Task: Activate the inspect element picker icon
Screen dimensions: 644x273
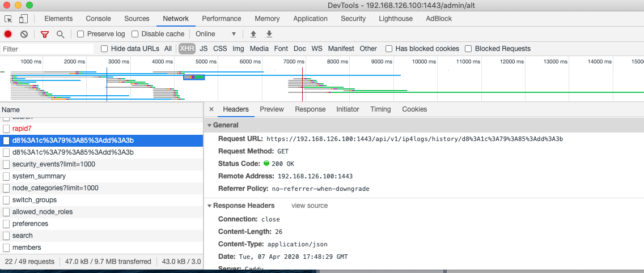Action: (x=8, y=19)
